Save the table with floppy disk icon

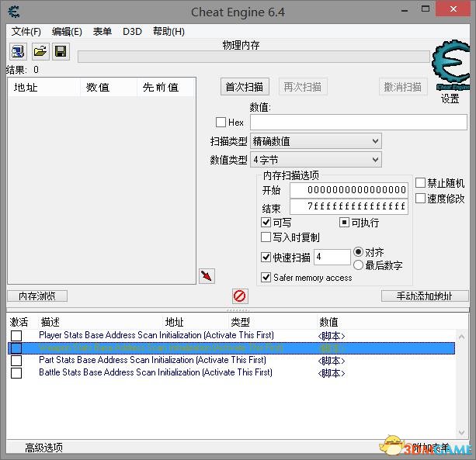[x=61, y=51]
